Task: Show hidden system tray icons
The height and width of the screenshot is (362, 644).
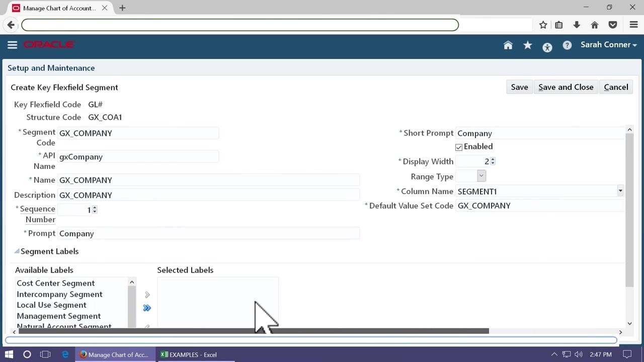Action: pyautogui.click(x=554, y=354)
